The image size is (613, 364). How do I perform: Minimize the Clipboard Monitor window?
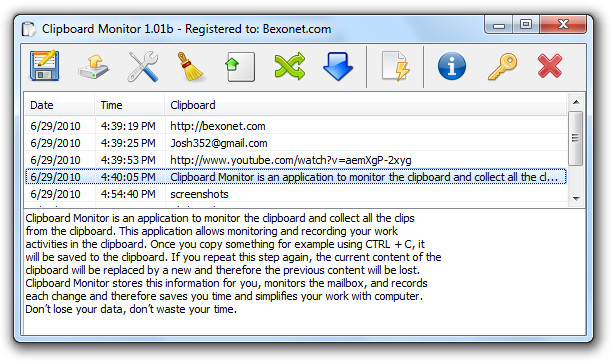click(498, 25)
